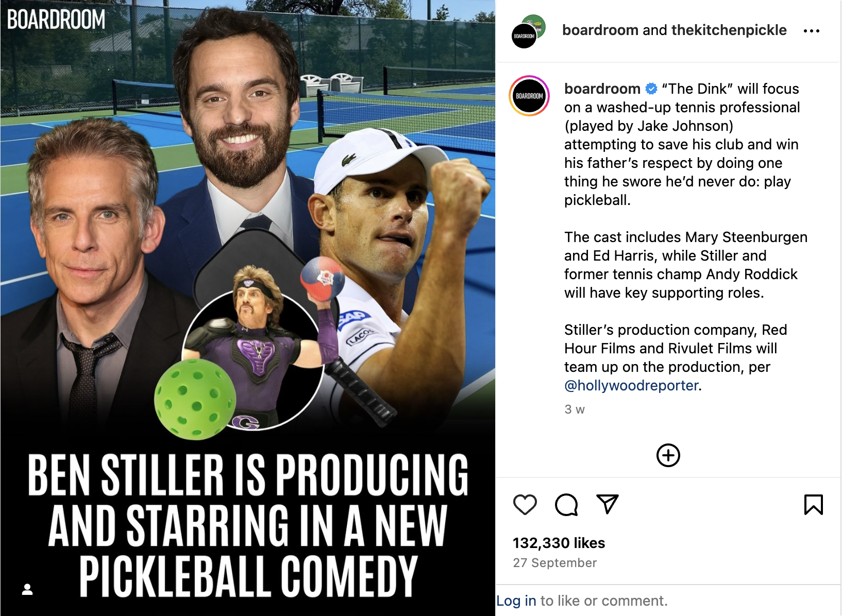The height and width of the screenshot is (616, 842).
Task: Show tagged people icon on the photo
Action: pos(27,589)
